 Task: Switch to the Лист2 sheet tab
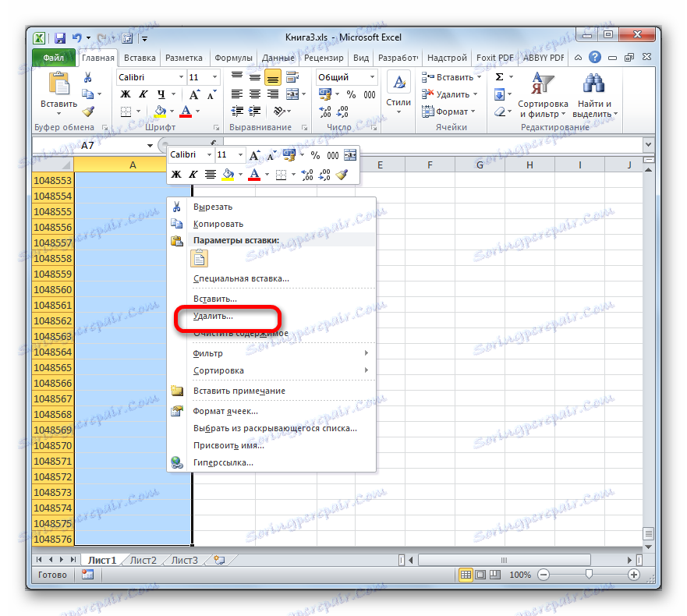click(x=143, y=559)
